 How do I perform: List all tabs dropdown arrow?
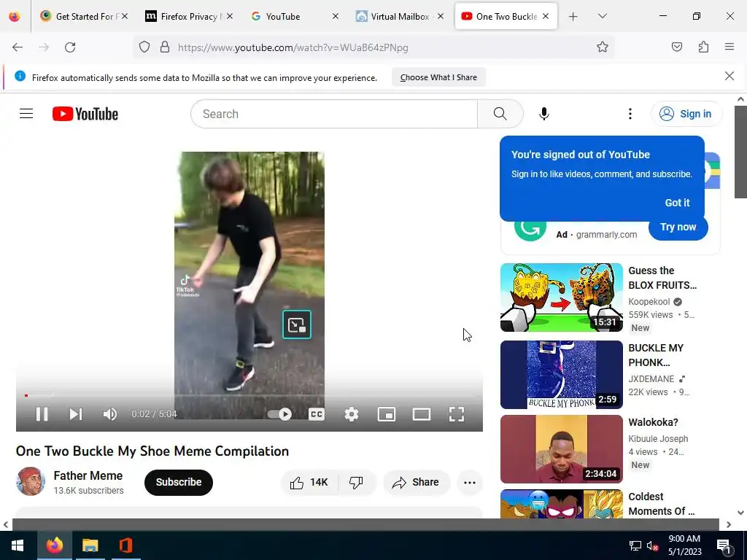coord(602,17)
